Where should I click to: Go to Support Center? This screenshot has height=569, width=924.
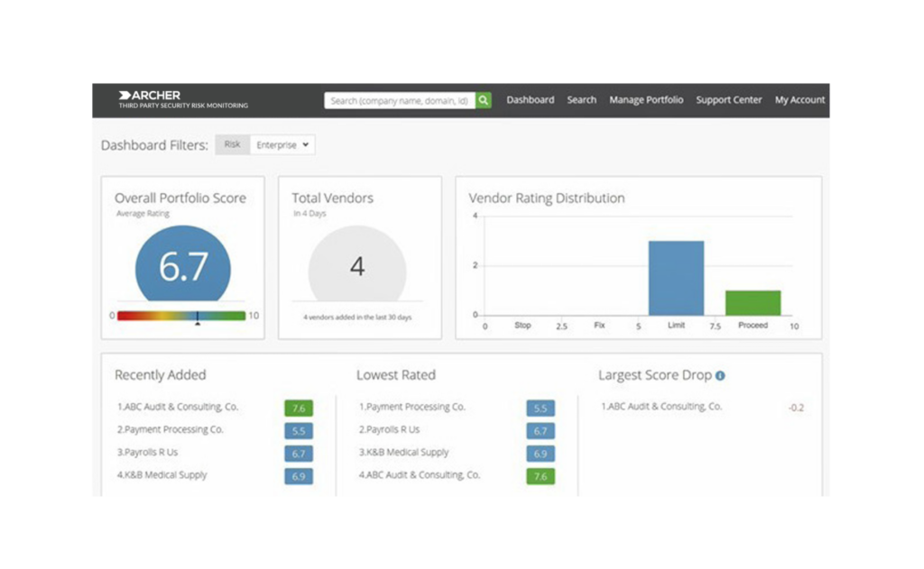tap(728, 100)
